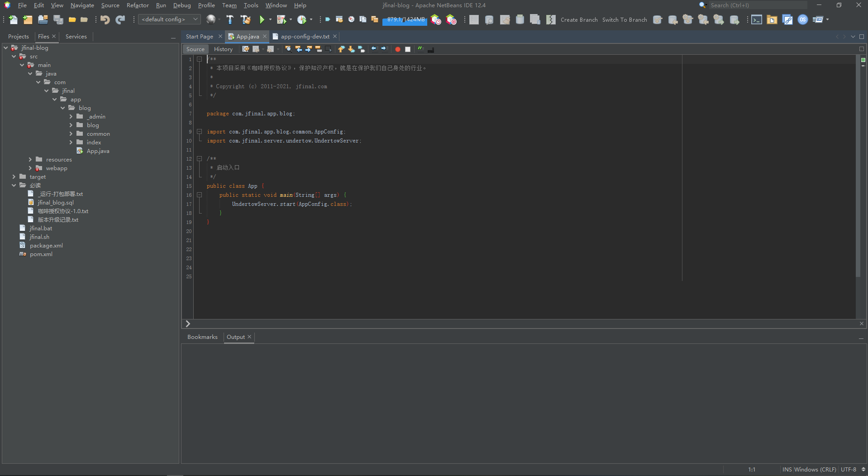The height and width of the screenshot is (476, 868).
Task: Click the New File icon
Action: pos(13,19)
